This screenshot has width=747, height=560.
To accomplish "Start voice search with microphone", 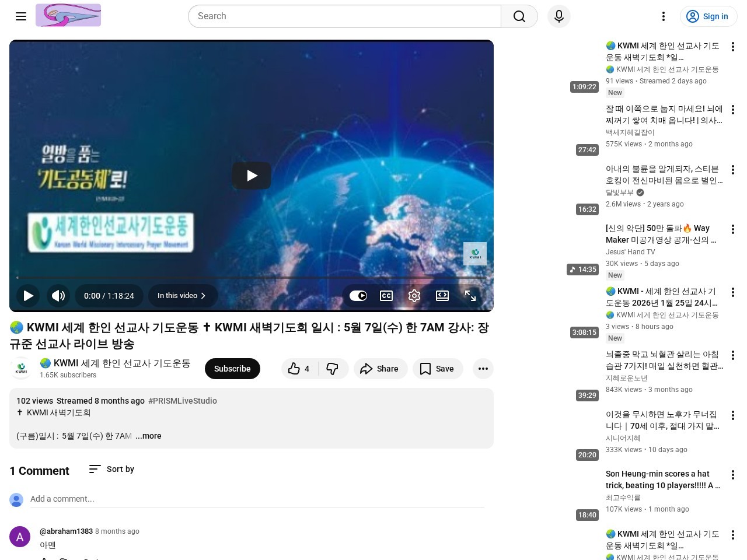I will tap(558, 16).
